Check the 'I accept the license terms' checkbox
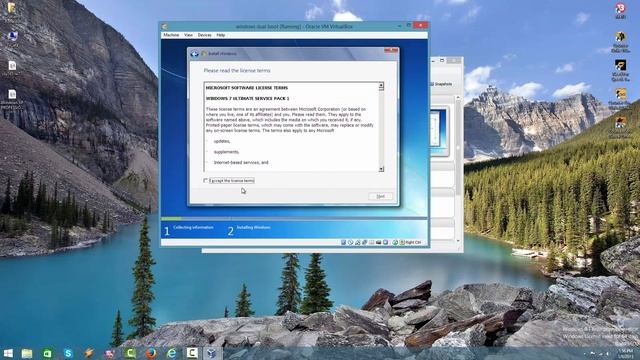640x360 pixels. (x=205, y=180)
